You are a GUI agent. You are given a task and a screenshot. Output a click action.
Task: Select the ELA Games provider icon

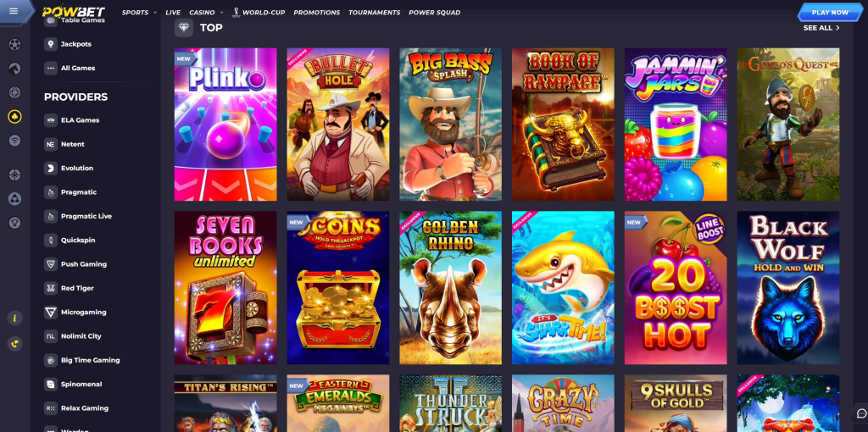point(51,120)
